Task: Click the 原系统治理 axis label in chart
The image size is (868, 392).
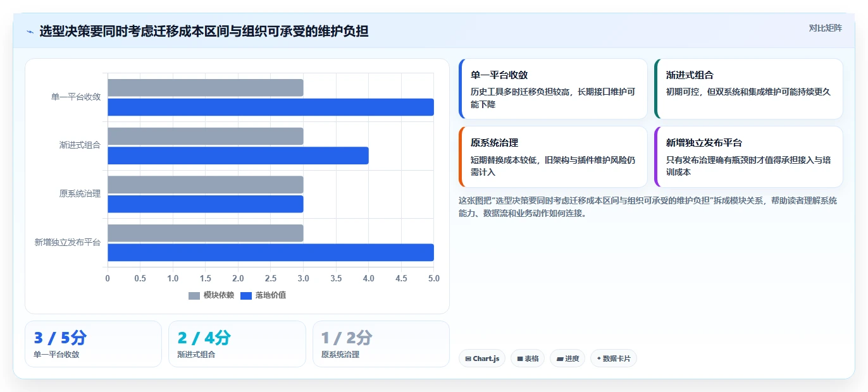Action: coord(80,194)
